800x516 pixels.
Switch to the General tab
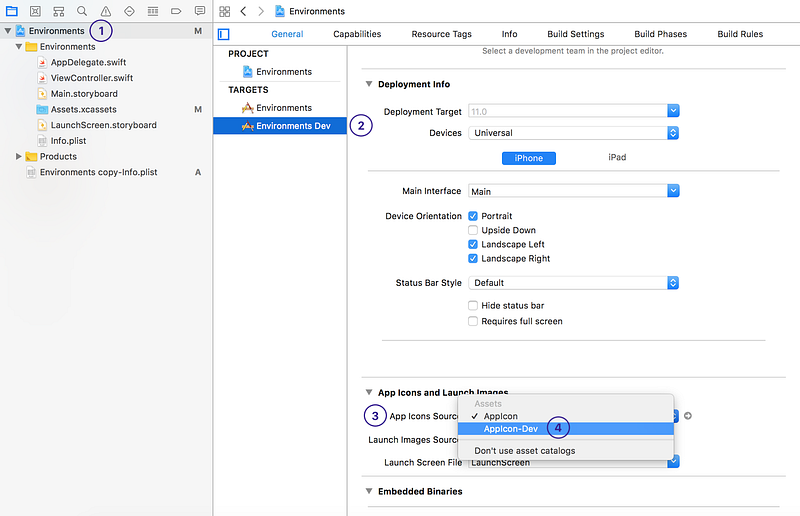287,34
